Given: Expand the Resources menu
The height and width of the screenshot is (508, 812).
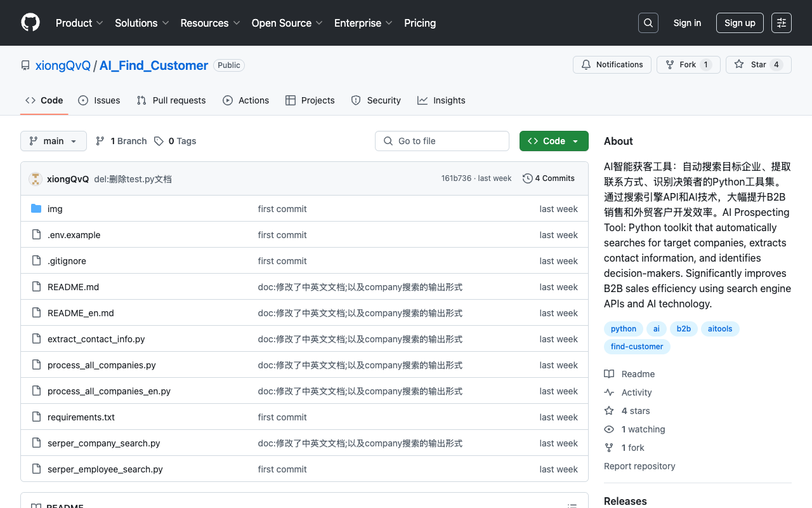Looking at the screenshot, I should 210,23.
